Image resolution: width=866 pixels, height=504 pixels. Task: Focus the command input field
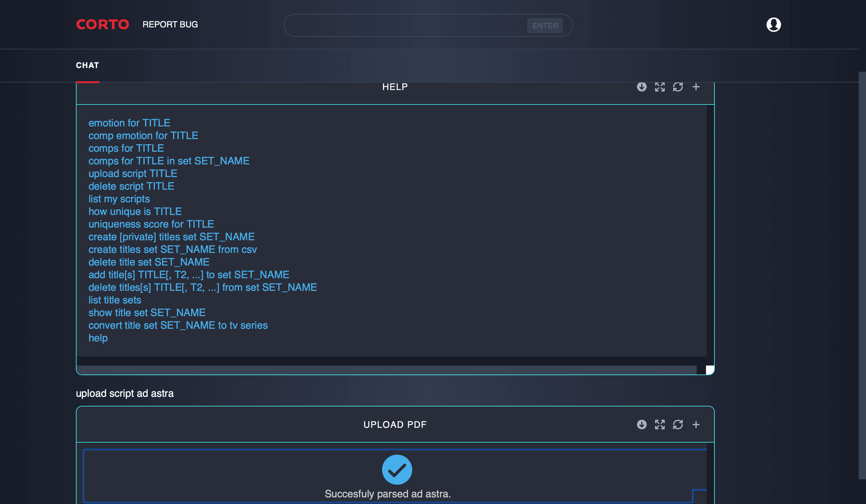click(x=406, y=25)
